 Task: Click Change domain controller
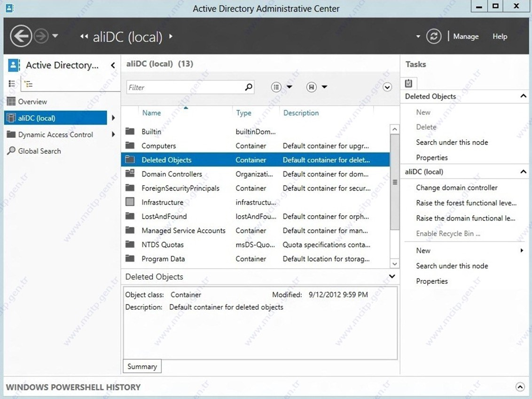coord(457,187)
